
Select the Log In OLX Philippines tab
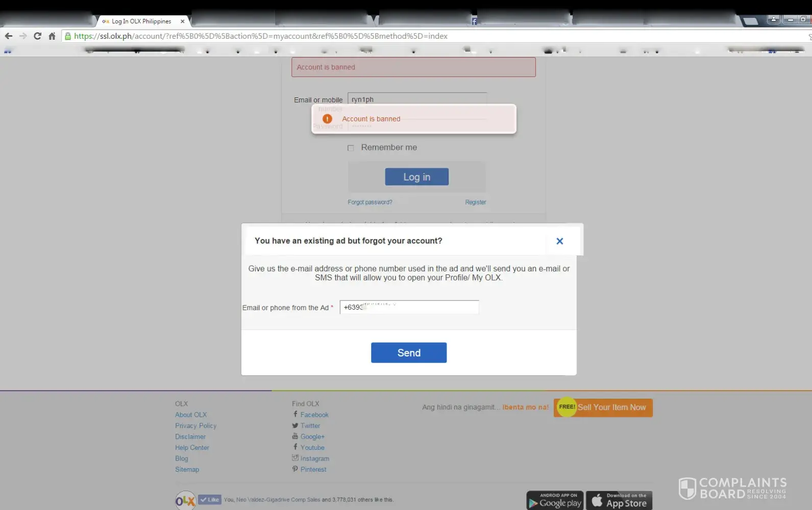click(141, 21)
